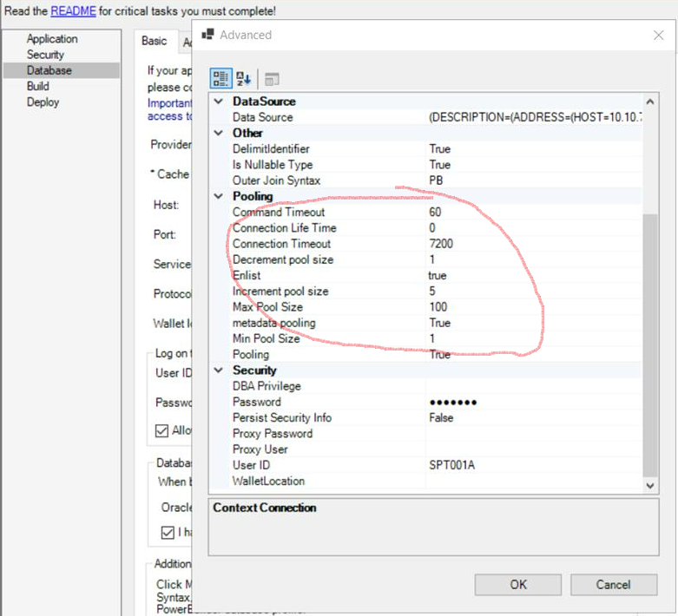Image resolution: width=678 pixels, height=616 pixels.
Task: Close the Advanced dialog with X
Action: pos(658,35)
